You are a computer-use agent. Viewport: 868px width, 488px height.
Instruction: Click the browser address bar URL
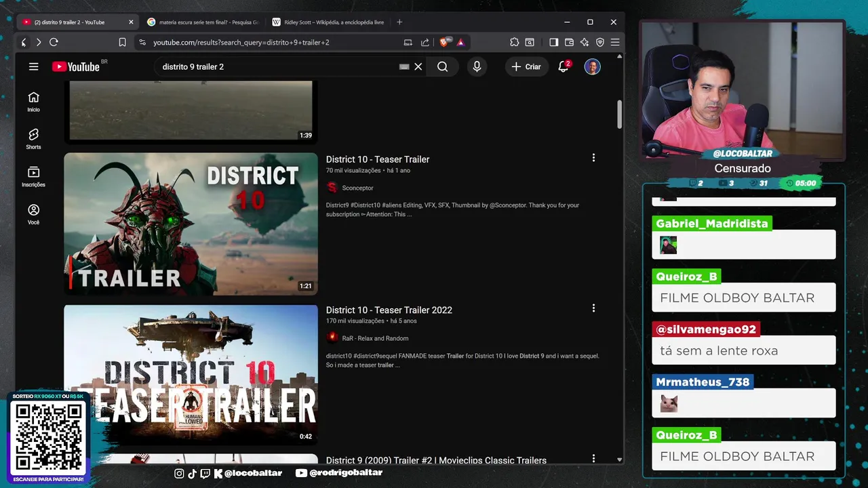(x=241, y=42)
